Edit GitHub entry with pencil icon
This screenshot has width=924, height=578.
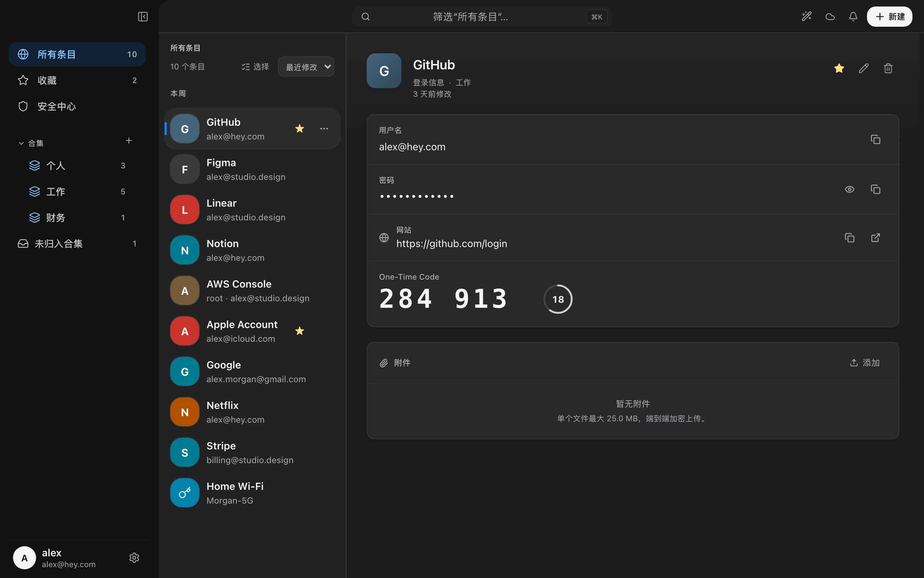864,68
